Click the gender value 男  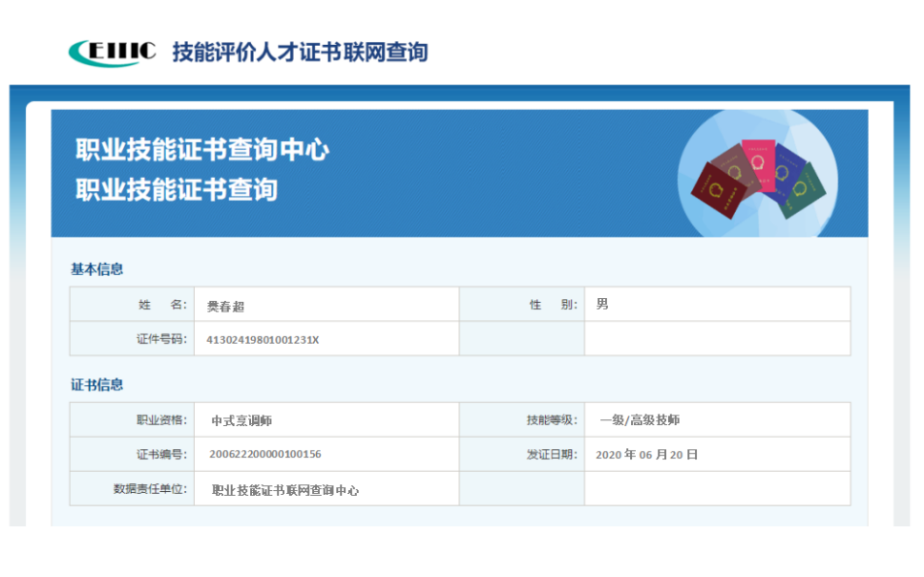[601, 305]
